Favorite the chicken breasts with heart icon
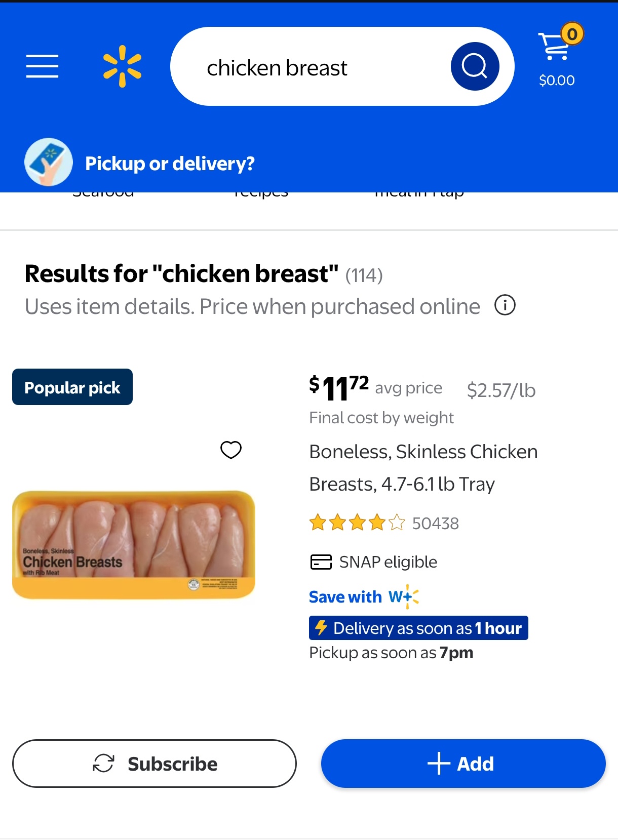 [231, 450]
